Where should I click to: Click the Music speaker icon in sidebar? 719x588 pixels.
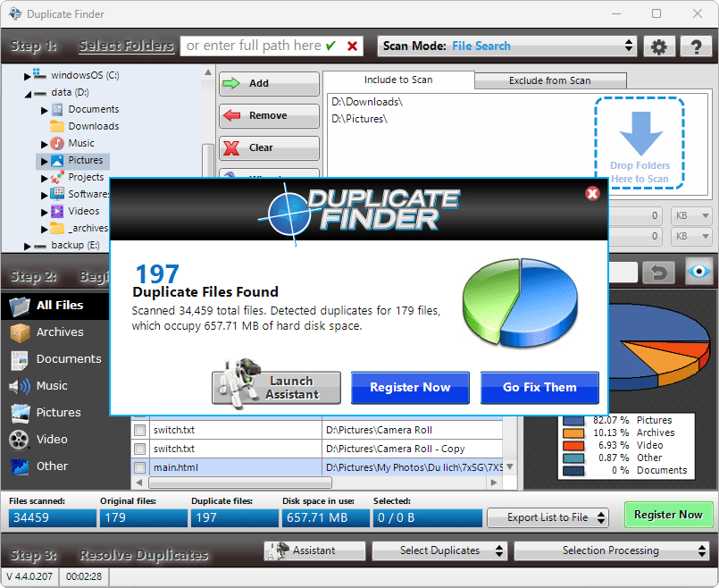click(20, 386)
